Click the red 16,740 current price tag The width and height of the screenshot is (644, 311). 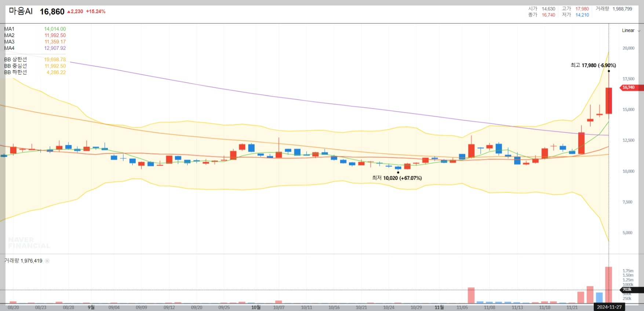click(632, 88)
